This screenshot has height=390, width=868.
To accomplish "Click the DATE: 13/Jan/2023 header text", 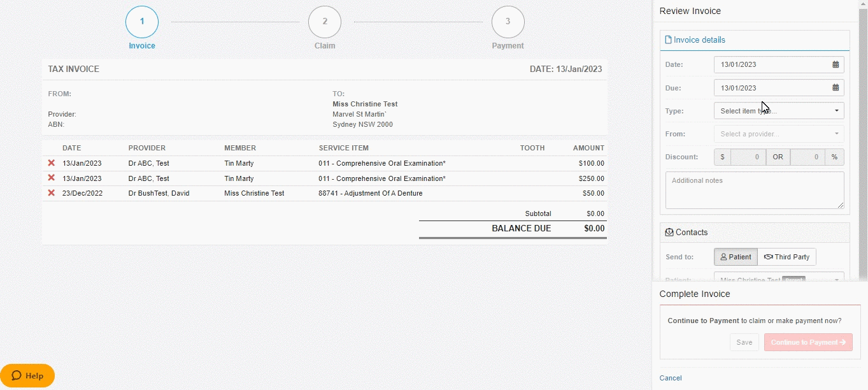I will 566,69.
